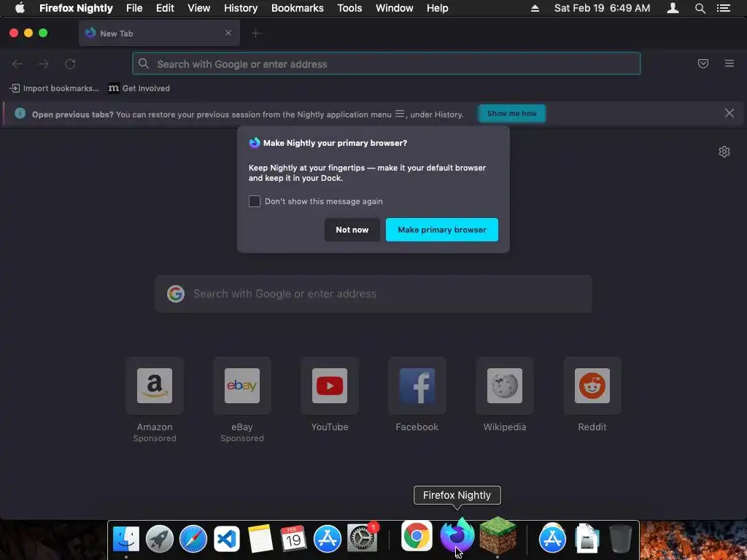Click the reload page button
This screenshot has width=747, height=560.
[70, 64]
